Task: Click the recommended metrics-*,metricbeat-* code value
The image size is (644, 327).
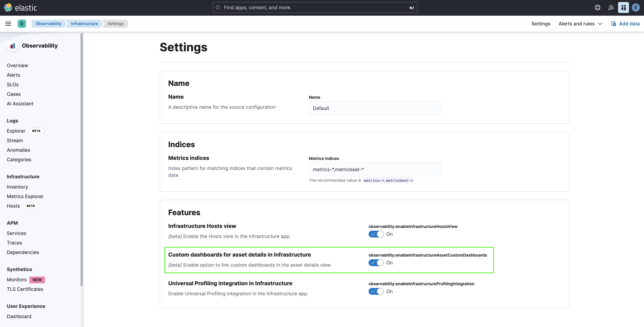Action: (x=388, y=180)
